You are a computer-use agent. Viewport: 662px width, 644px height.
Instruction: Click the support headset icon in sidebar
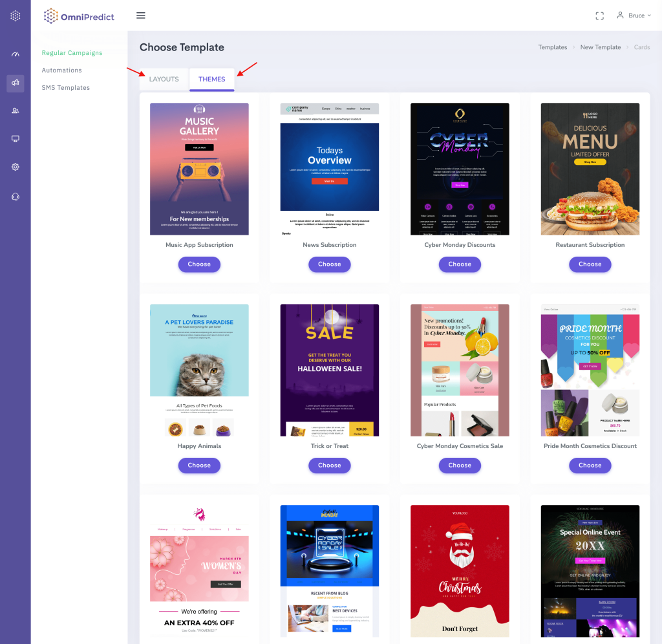[x=16, y=197]
